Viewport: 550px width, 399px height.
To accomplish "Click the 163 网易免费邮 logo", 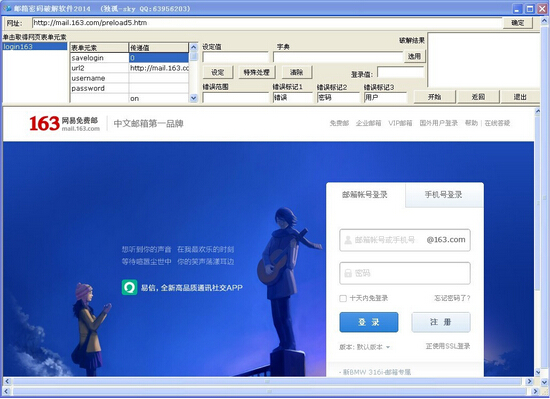I will click(x=65, y=123).
